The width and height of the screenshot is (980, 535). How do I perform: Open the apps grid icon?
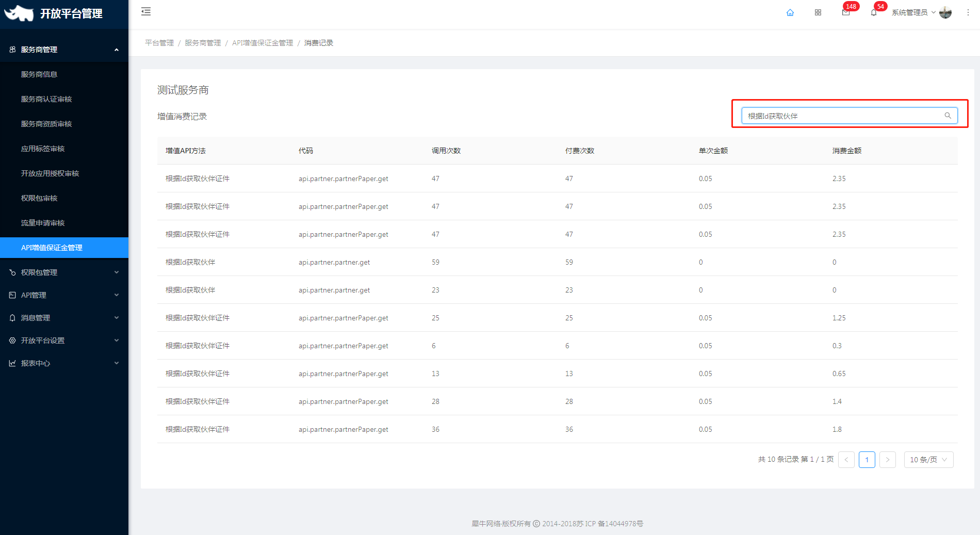coord(818,12)
